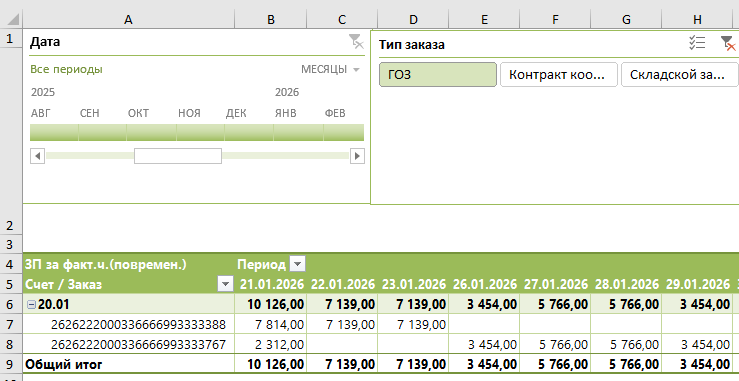Select row 4 header
Image resolution: width=739 pixels, height=381 pixels.
tap(11, 264)
